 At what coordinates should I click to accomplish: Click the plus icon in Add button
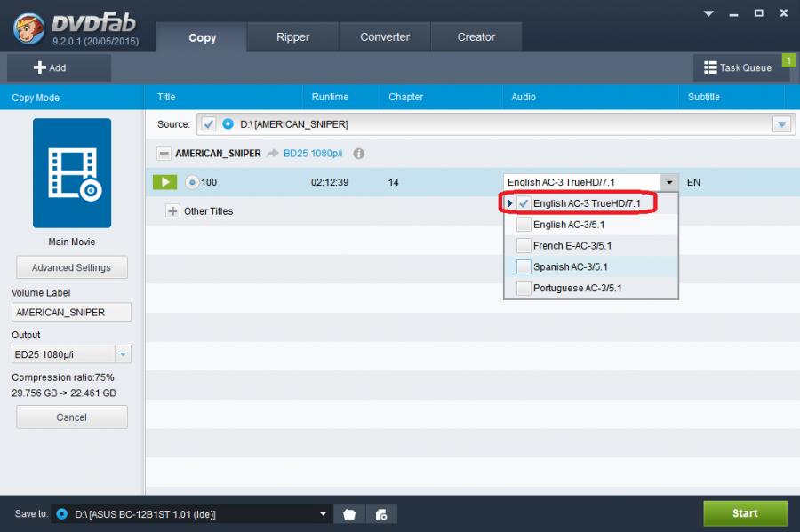(x=39, y=67)
